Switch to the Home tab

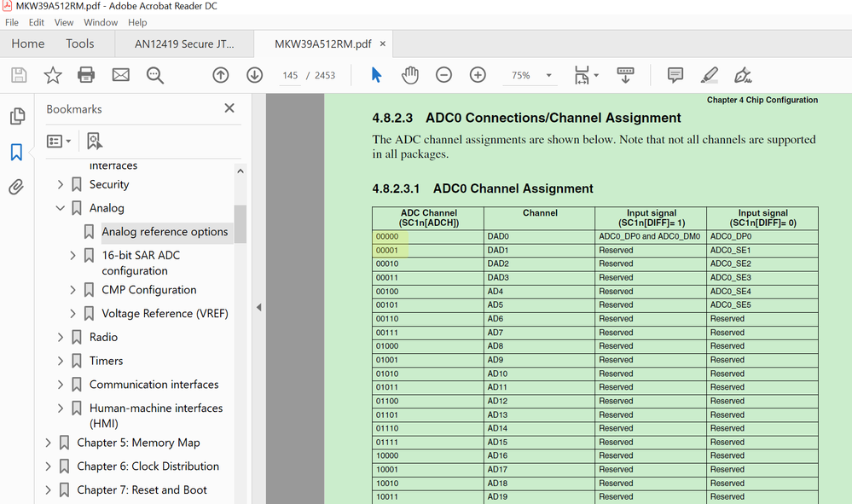28,43
